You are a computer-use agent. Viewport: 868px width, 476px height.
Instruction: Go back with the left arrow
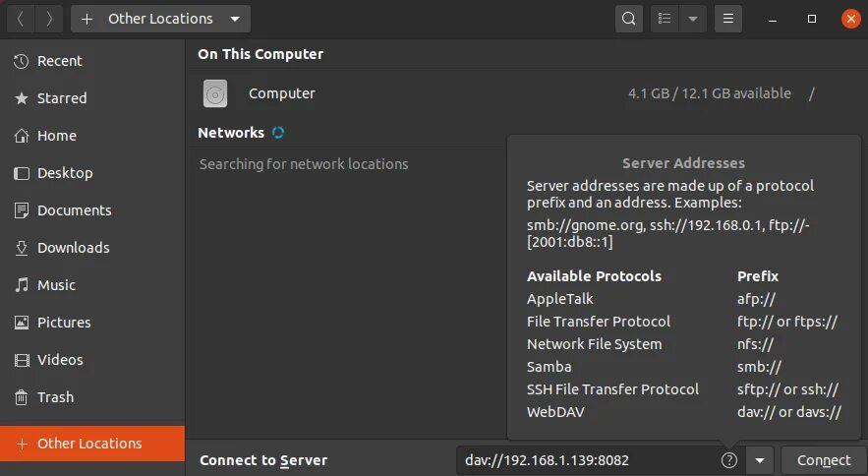(x=21, y=19)
